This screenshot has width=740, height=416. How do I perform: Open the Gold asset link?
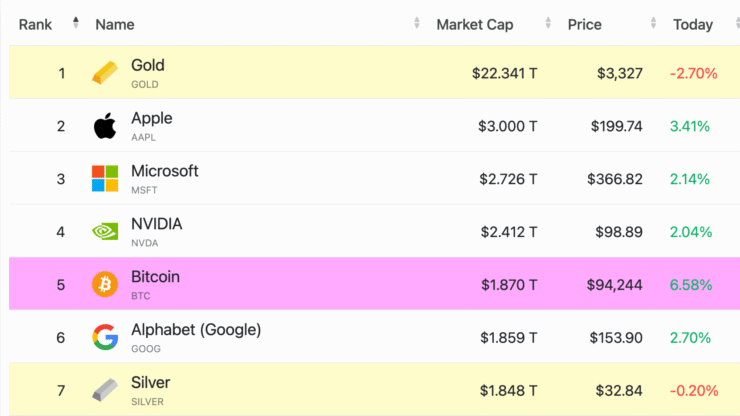click(x=148, y=65)
